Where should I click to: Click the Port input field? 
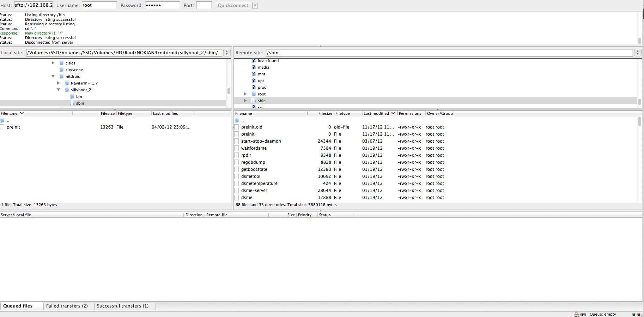tap(203, 5)
